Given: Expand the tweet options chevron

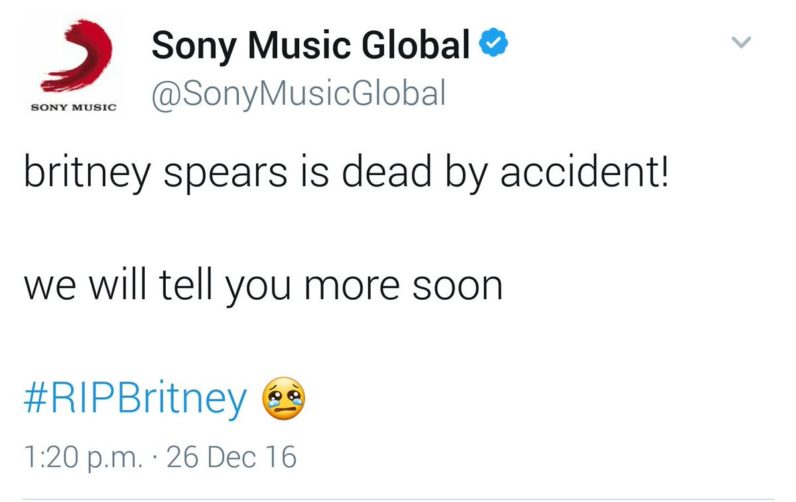Looking at the screenshot, I should pyautogui.click(x=739, y=43).
